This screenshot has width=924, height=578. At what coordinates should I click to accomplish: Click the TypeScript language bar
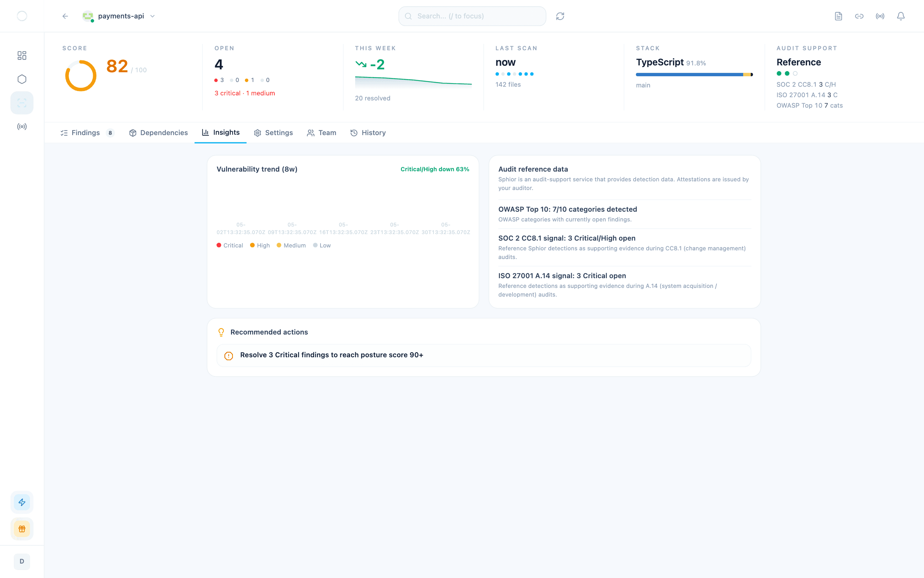pos(694,74)
